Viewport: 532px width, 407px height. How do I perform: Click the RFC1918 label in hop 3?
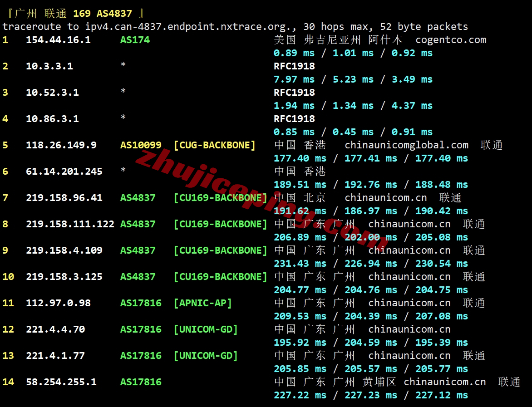pos(294,93)
